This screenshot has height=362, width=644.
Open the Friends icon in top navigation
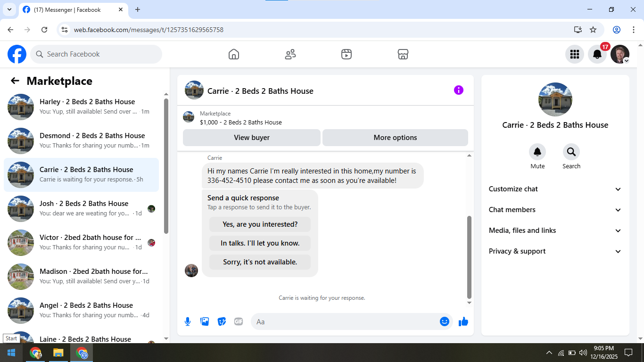click(290, 54)
